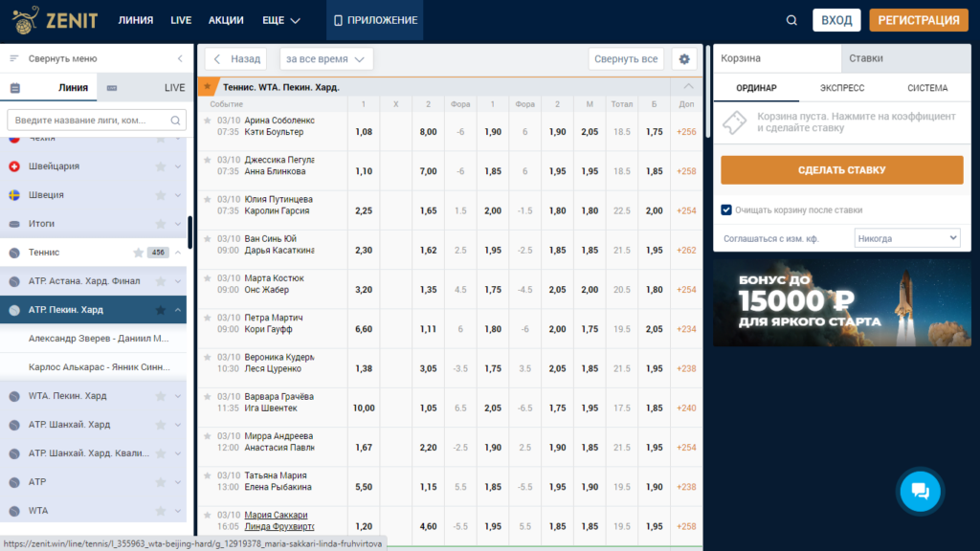
Task: Star the Ван Синь Юй match
Action: click(208, 238)
